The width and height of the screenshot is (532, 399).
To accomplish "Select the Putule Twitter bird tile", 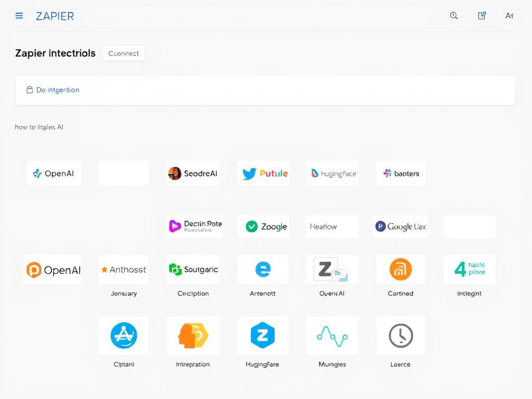I will click(263, 174).
